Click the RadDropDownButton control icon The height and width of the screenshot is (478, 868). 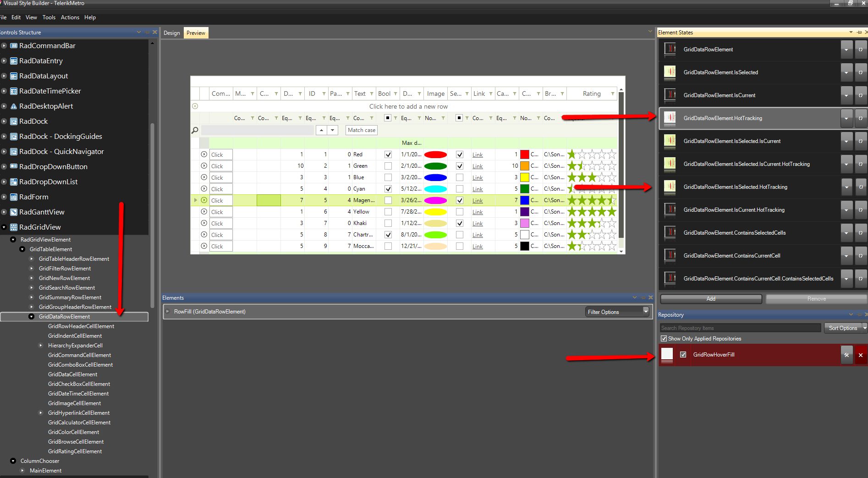pos(14,167)
